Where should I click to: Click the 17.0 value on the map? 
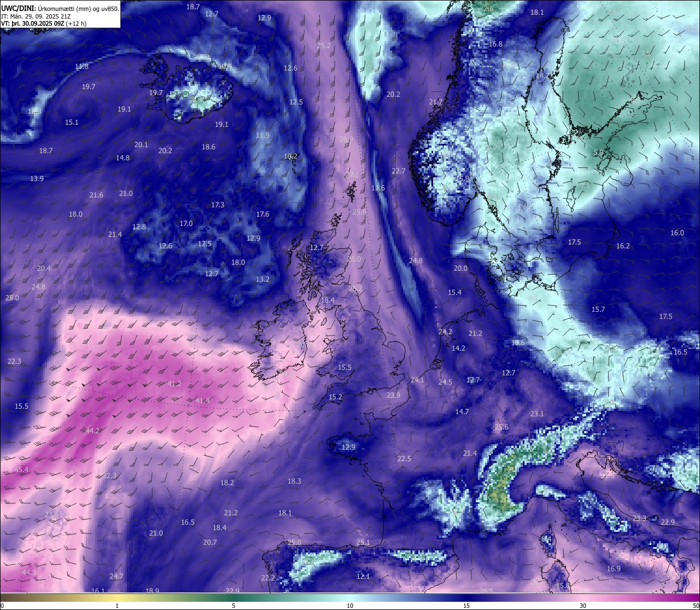[x=186, y=223]
